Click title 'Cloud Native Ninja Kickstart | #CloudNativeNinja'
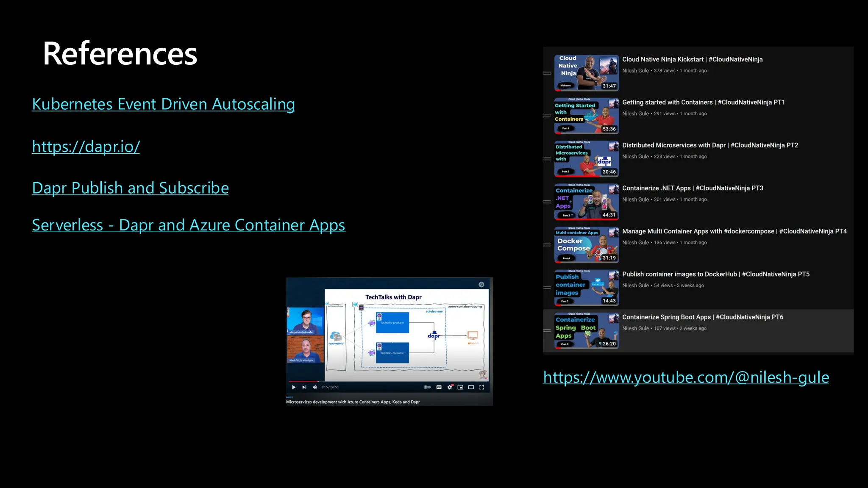Screen dimensions: 868x488 click(x=693, y=59)
